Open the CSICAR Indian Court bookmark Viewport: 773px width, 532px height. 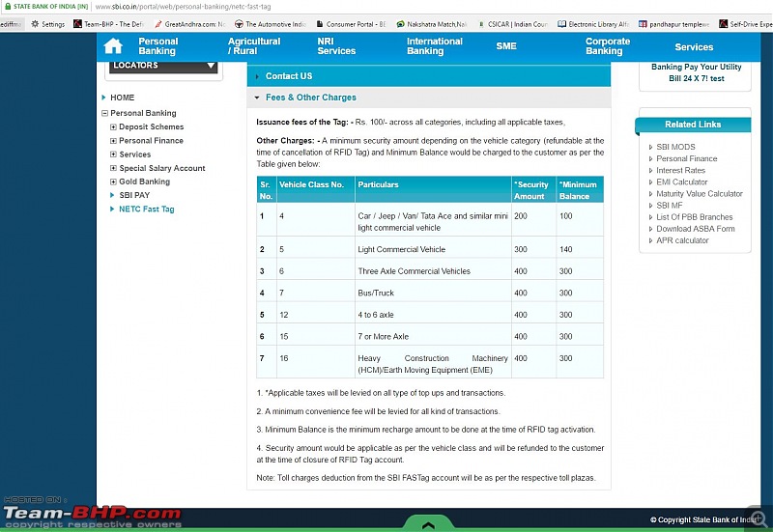click(513, 23)
